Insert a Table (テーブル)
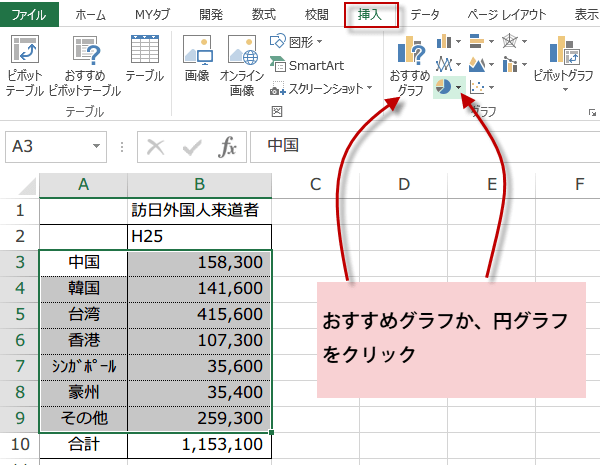Viewport: 600px width, 465px height. (x=145, y=58)
